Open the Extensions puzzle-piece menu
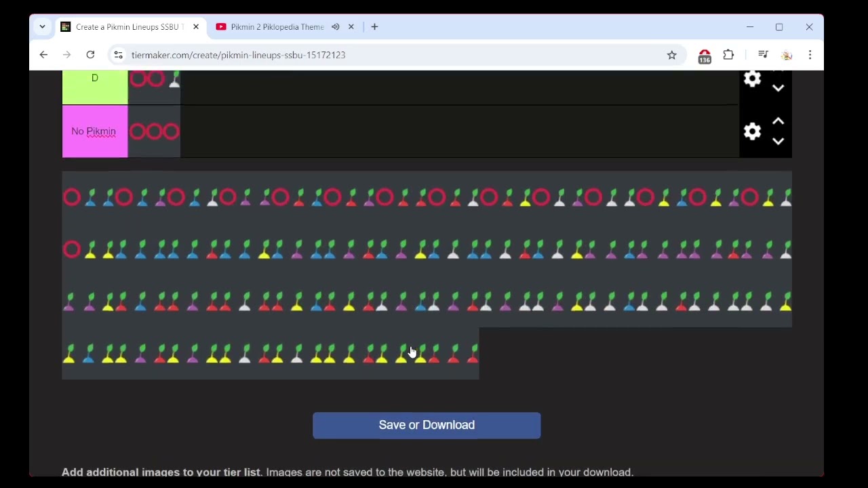Image resolution: width=868 pixels, height=488 pixels. (729, 55)
